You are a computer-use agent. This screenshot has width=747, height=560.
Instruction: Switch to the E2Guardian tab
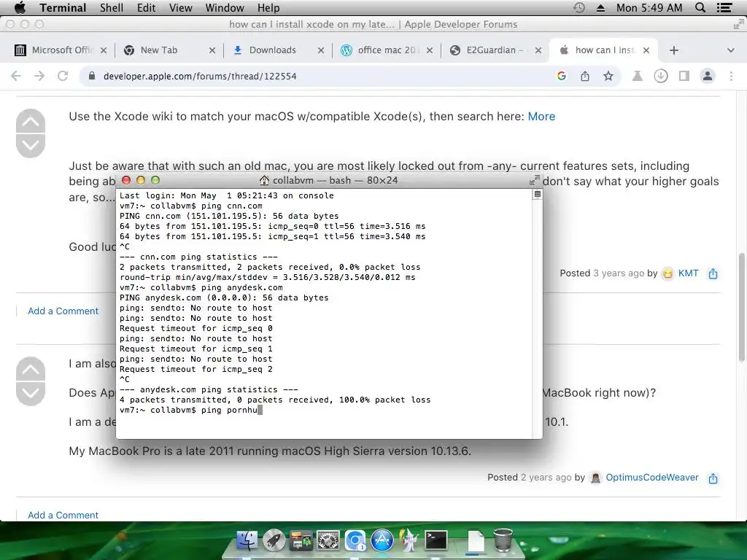point(495,50)
